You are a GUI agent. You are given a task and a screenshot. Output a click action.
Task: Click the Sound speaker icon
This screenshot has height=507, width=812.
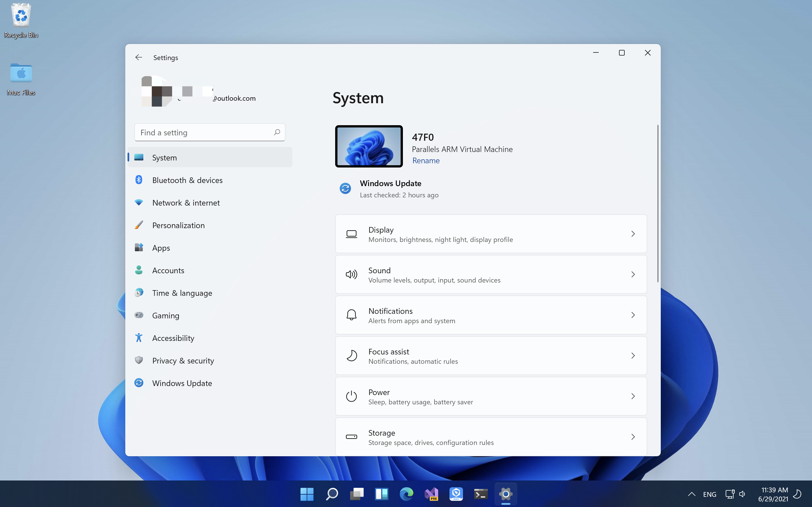[x=351, y=274]
